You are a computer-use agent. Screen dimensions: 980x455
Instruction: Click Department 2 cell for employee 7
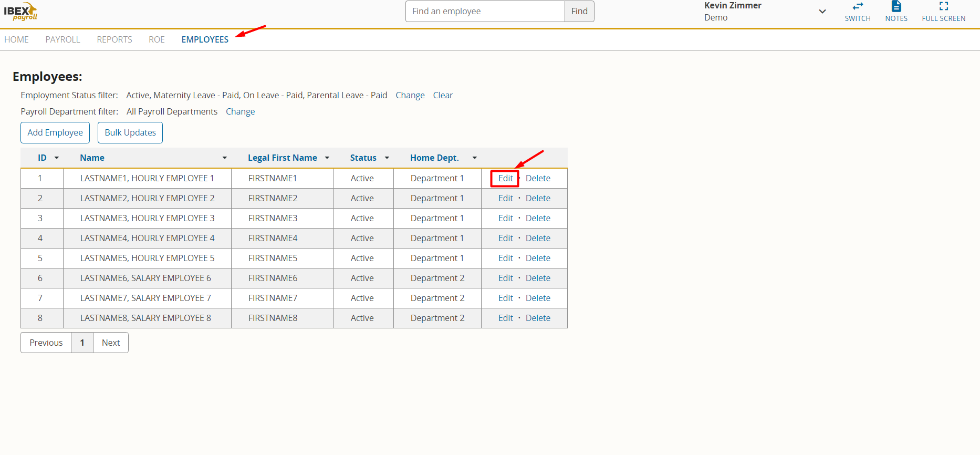pyautogui.click(x=437, y=298)
